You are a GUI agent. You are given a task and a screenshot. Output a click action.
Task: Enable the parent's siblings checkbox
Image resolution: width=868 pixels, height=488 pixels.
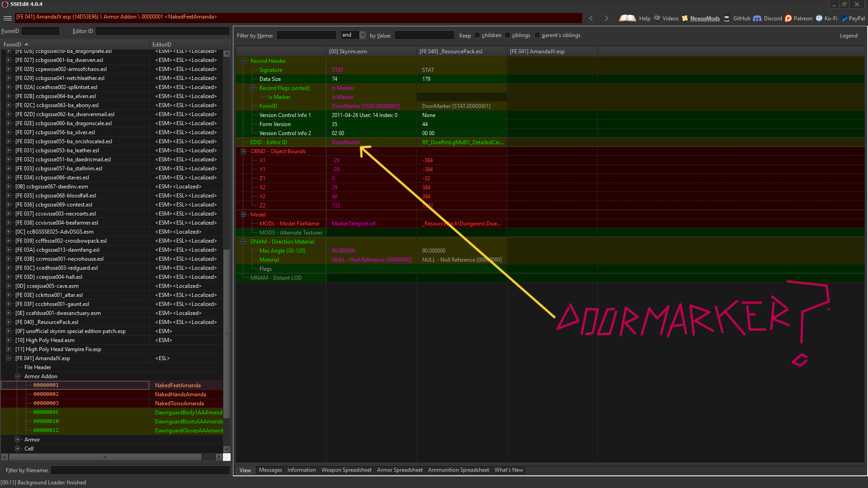point(537,35)
